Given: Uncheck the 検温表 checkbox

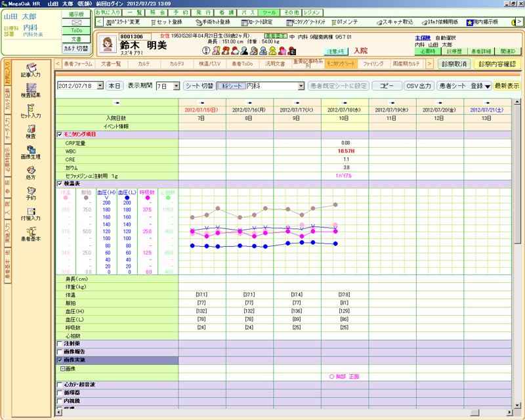Looking at the screenshot, I should tap(60, 184).
